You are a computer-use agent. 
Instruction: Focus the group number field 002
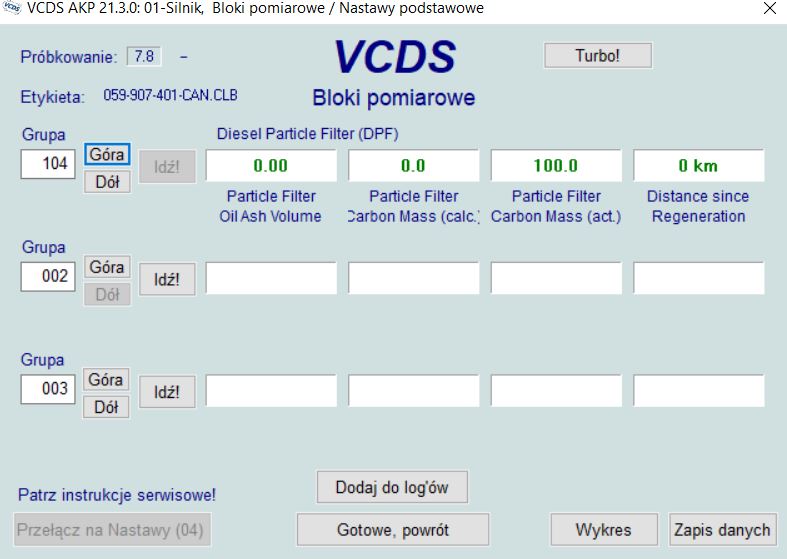(48, 276)
